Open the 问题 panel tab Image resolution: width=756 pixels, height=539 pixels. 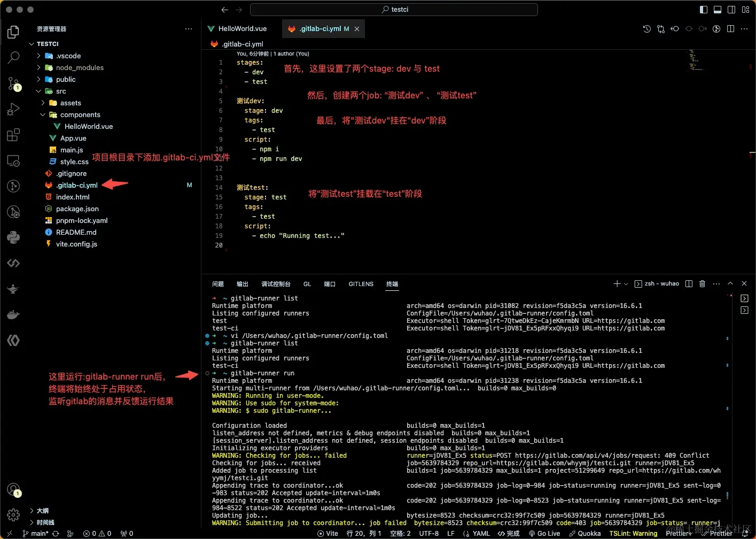pos(218,283)
